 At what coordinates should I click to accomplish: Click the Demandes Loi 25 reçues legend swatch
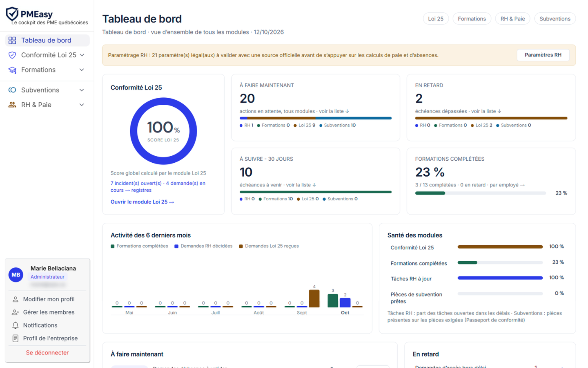coord(241,246)
